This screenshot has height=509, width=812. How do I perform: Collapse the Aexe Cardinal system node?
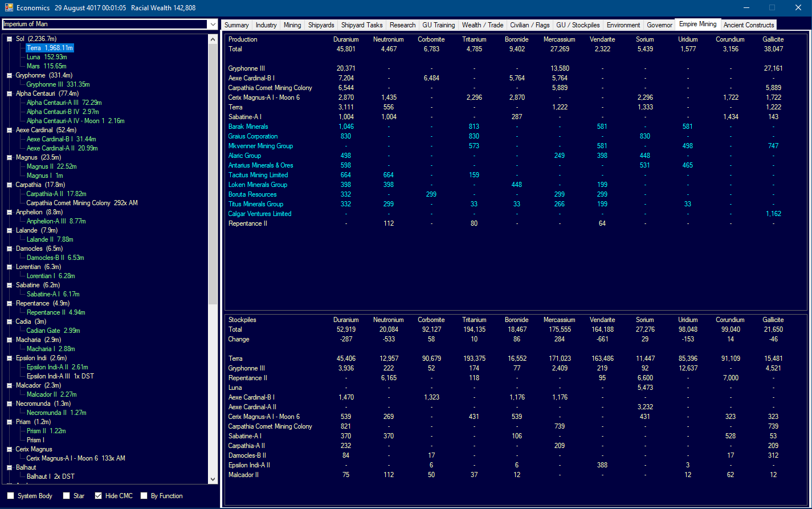pyautogui.click(x=10, y=130)
